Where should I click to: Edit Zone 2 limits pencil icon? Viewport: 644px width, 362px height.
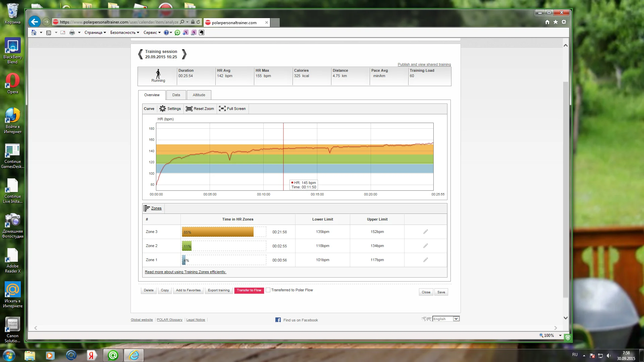[x=425, y=246]
